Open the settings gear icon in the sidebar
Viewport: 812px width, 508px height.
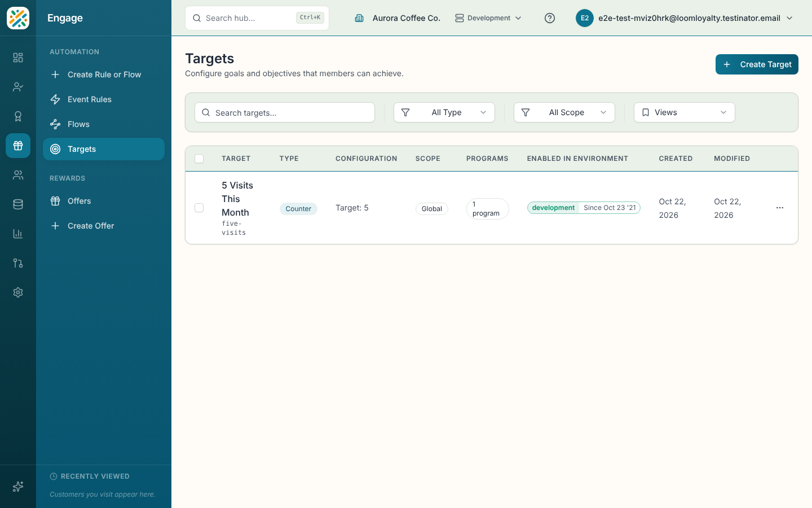pos(18,292)
